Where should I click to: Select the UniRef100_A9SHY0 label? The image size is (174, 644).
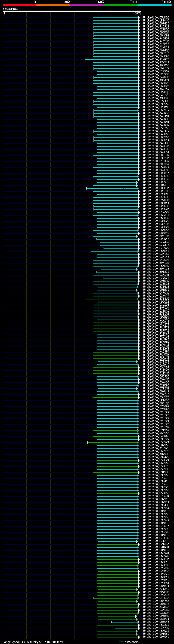point(156,580)
